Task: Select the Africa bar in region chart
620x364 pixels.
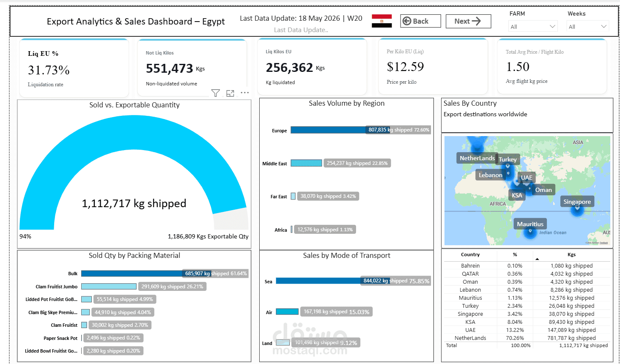Action: coord(291,230)
